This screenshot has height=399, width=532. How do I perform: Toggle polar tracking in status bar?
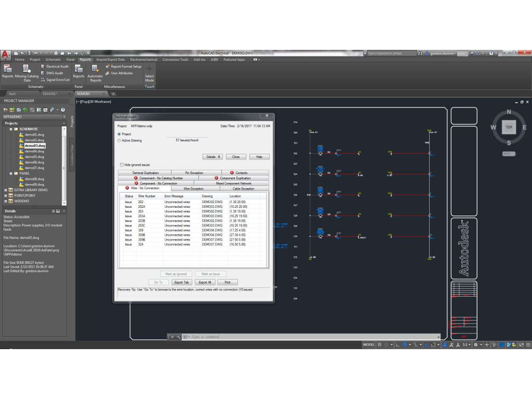pyautogui.click(x=404, y=345)
